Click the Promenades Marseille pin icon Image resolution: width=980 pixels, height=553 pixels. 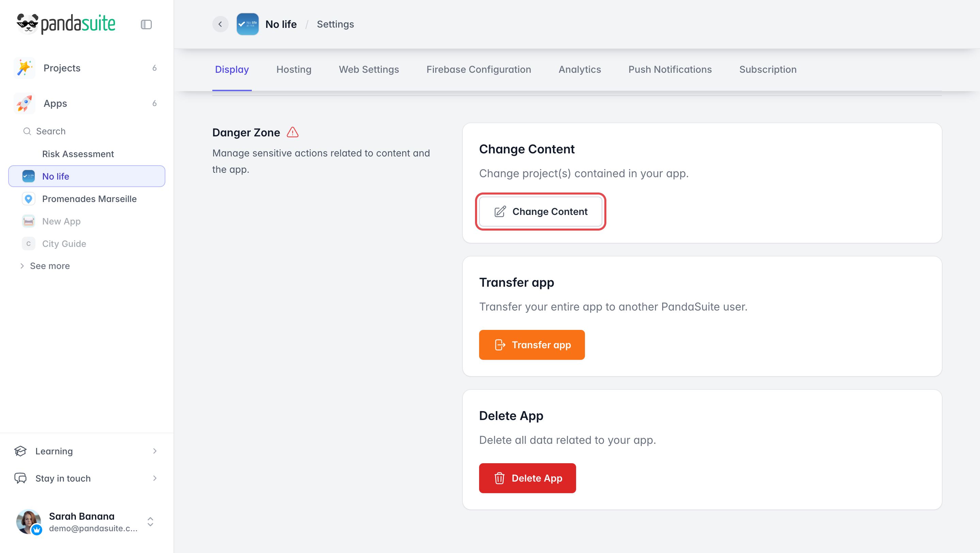click(x=29, y=199)
